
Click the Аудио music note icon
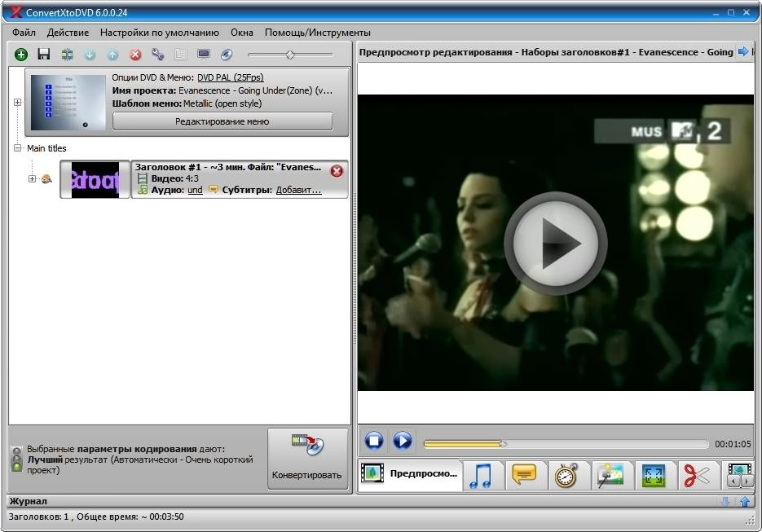point(143,190)
